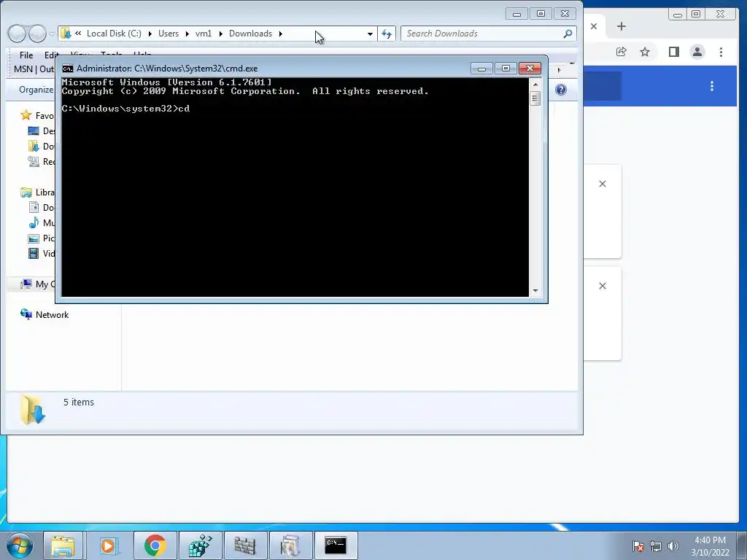This screenshot has height=560, width=747.
Task: Select the Music library icon
Action: click(34, 222)
